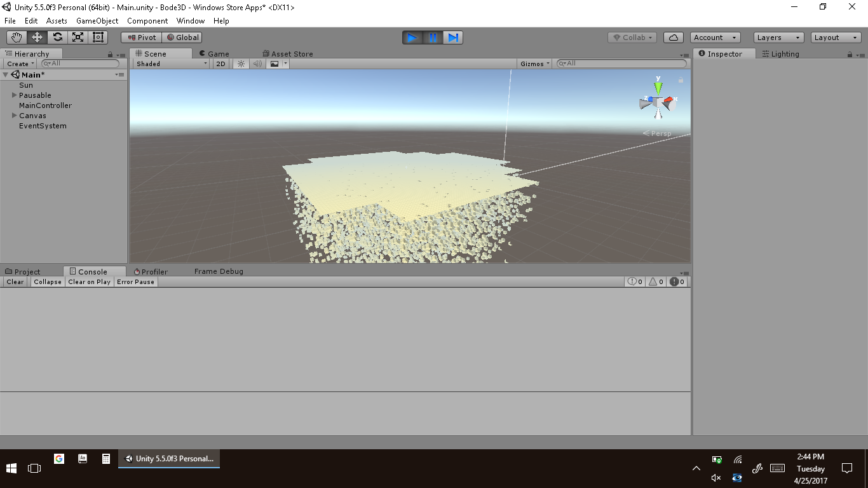Viewport: 868px width, 488px height.
Task: Select the Move tool
Action: coord(37,37)
